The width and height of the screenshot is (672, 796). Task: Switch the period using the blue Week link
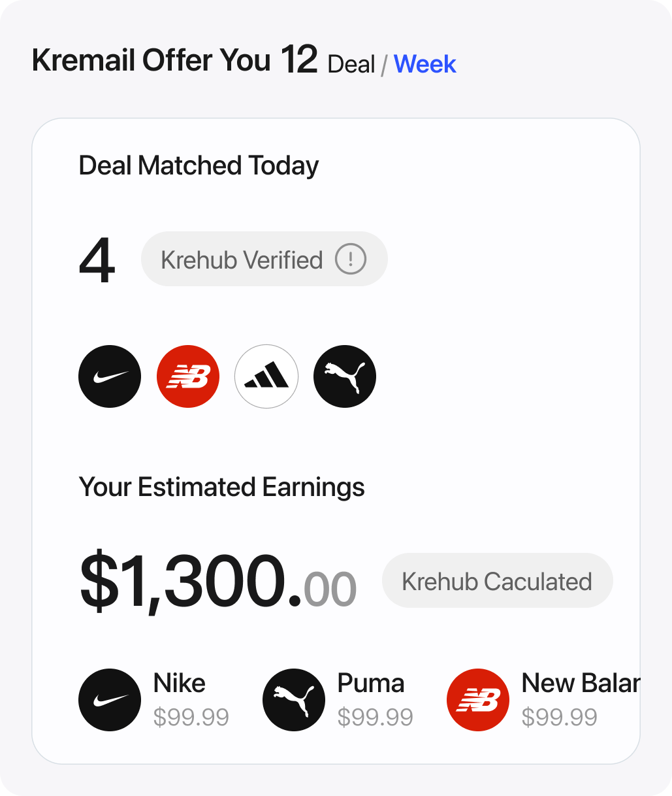tap(425, 64)
